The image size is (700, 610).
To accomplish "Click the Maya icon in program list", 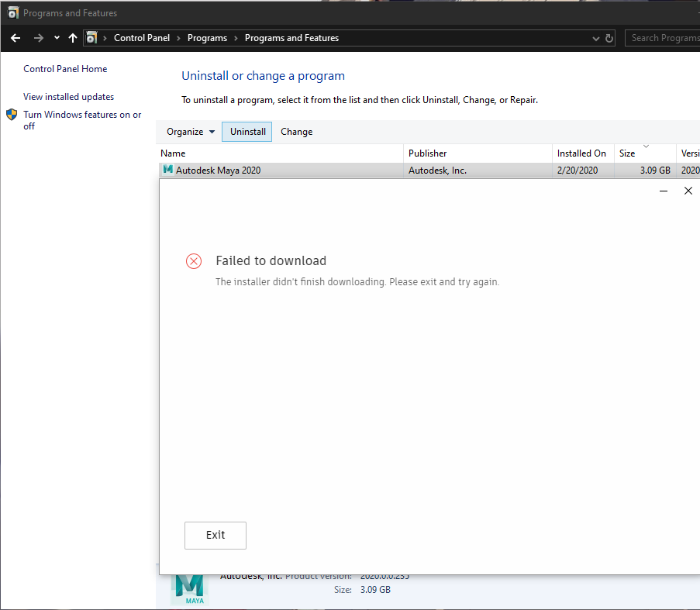I will click(168, 170).
